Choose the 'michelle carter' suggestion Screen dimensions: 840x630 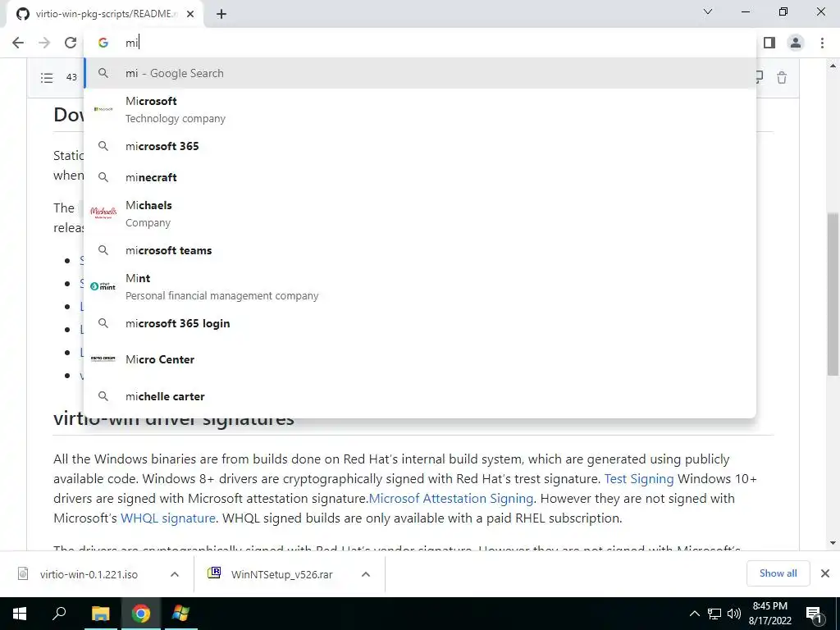pyautogui.click(x=421, y=396)
